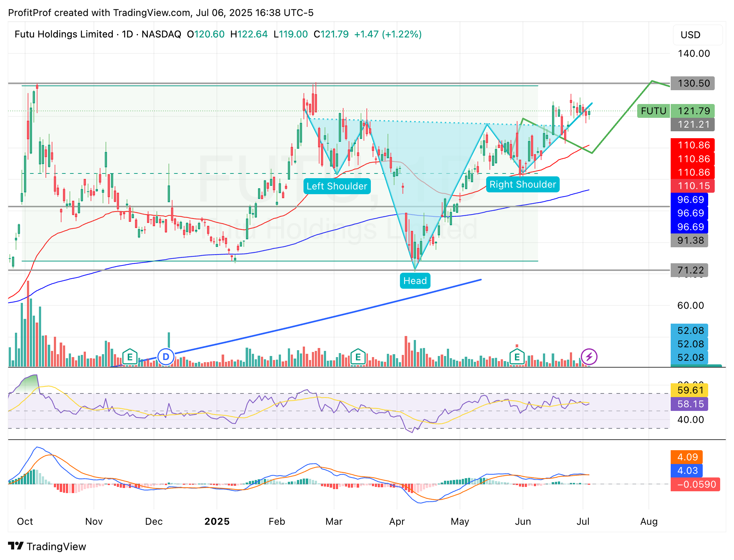
Task: Click the 130.50 resistance price label
Action: coord(693,83)
